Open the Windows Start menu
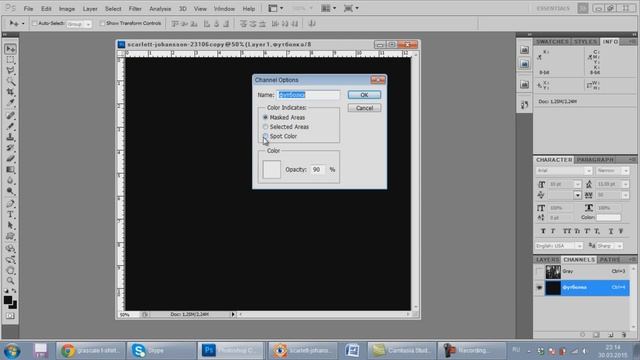 coord(12,351)
